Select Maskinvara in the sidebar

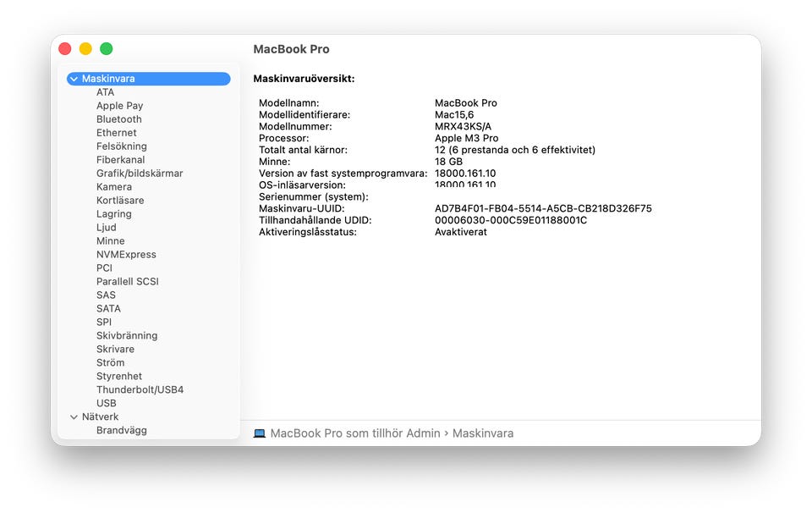click(149, 79)
